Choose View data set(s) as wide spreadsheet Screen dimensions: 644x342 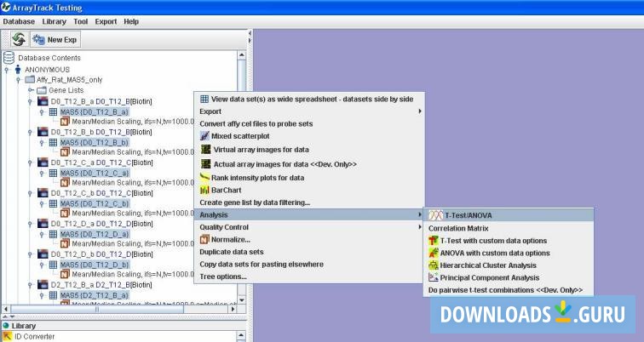pyautogui.click(x=309, y=99)
